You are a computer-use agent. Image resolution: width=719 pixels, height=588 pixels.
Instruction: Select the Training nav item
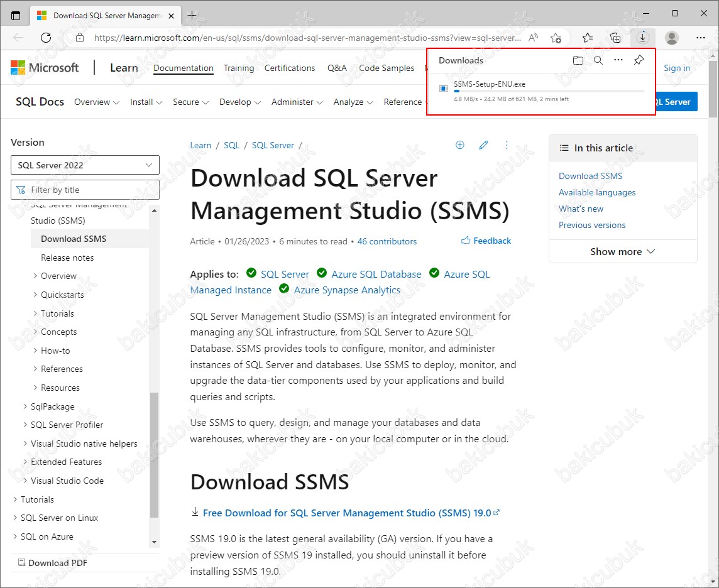239,68
